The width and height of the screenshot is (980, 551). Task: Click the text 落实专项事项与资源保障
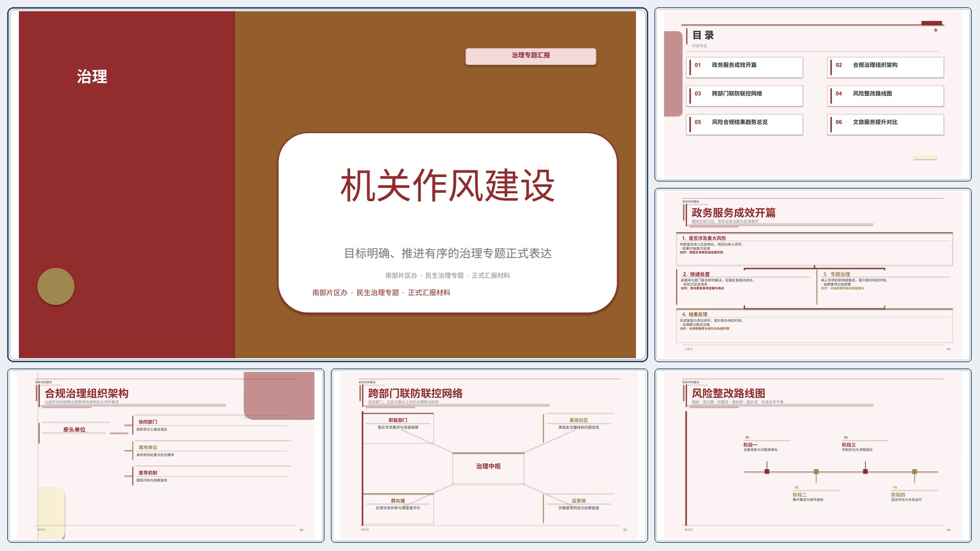[x=398, y=428]
